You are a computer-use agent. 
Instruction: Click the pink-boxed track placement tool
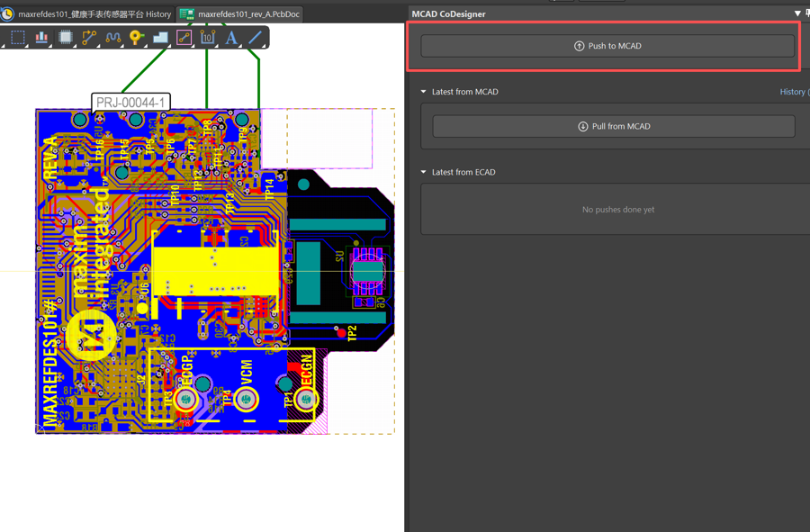point(184,37)
